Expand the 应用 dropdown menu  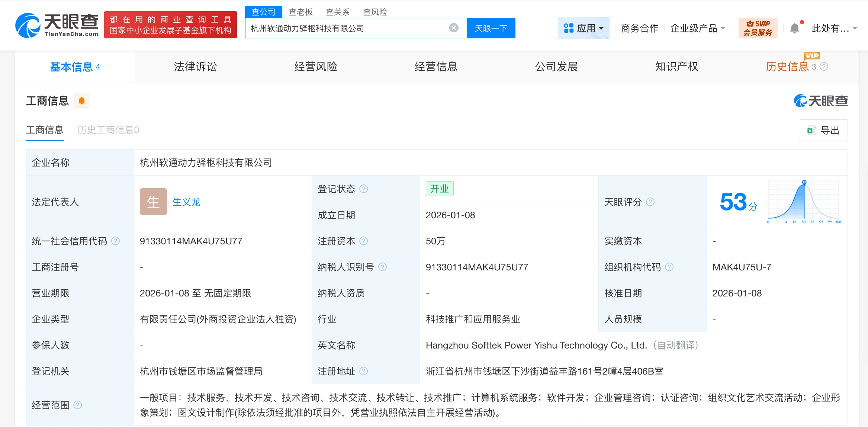coord(583,28)
